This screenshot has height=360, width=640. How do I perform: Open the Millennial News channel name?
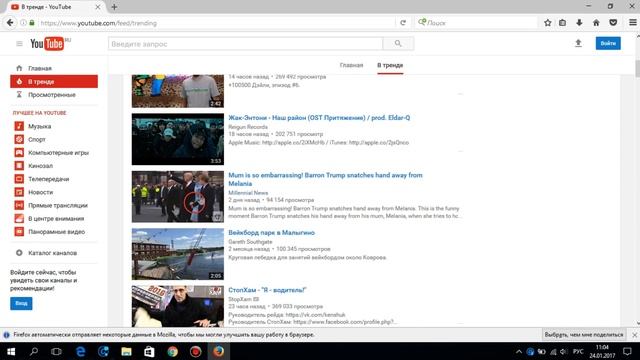pyautogui.click(x=248, y=193)
